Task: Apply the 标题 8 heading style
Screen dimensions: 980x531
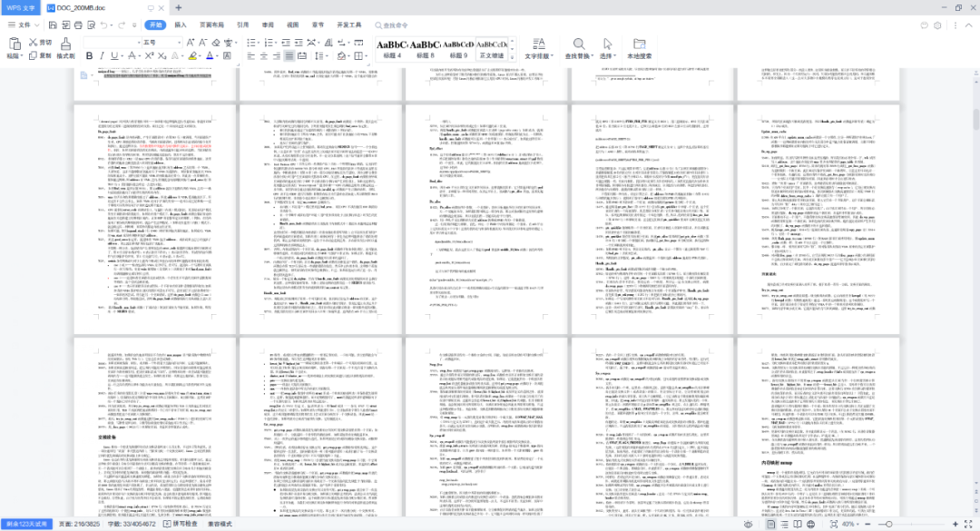Action: 425,49
